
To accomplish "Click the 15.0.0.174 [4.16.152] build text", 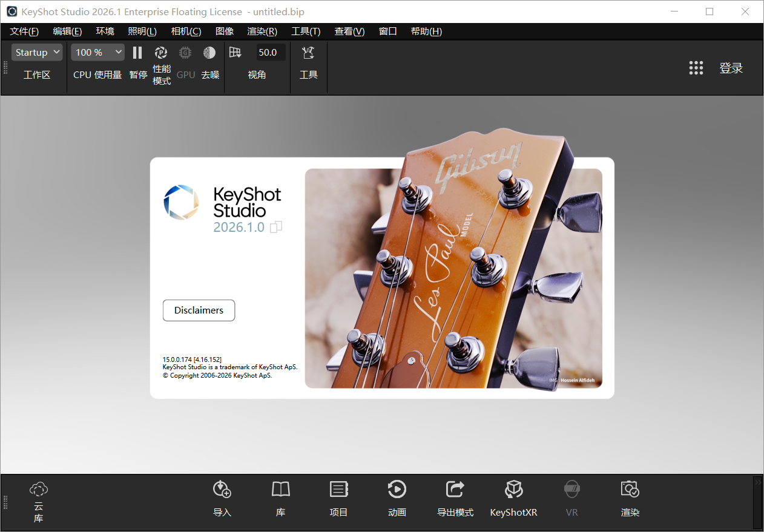I will tap(192, 360).
